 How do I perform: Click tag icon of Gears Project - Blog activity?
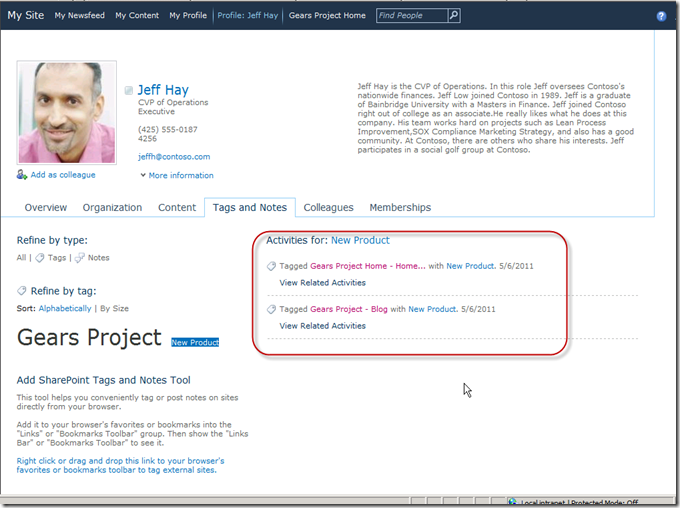tap(271, 309)
